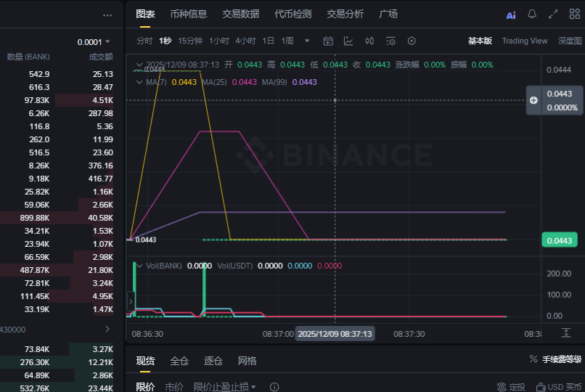Image resolution: width=585 pixels, height=392 pixels.
Task: Switch to Trading View chart mode
Action: pos(525,41)
